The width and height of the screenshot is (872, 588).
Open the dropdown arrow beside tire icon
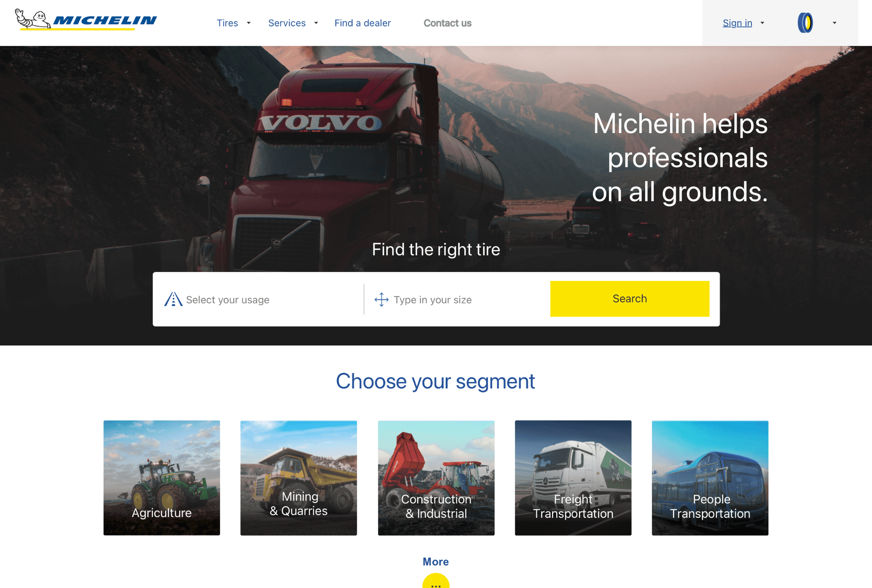(835, 23)
